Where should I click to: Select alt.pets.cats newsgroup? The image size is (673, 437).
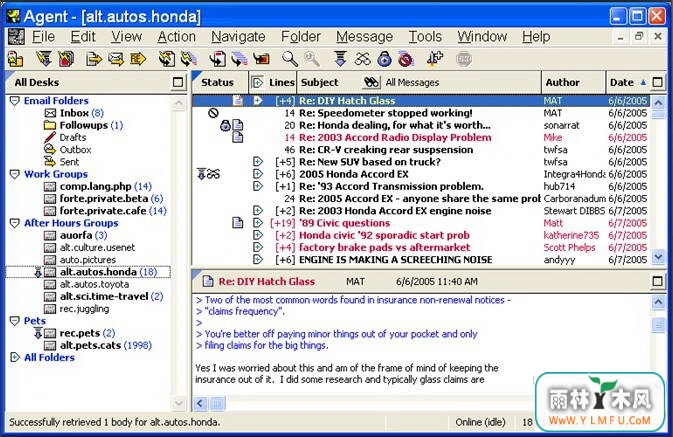pyautogui.click(x=98, y=345)
